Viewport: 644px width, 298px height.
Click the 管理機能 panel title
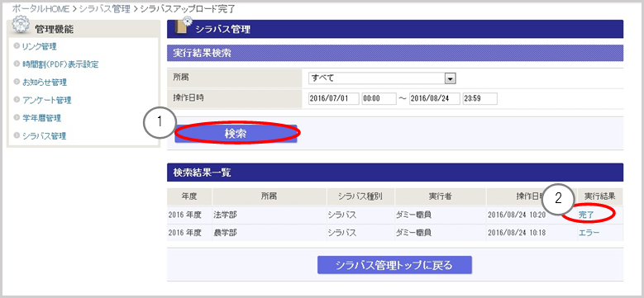coord(55,29)
